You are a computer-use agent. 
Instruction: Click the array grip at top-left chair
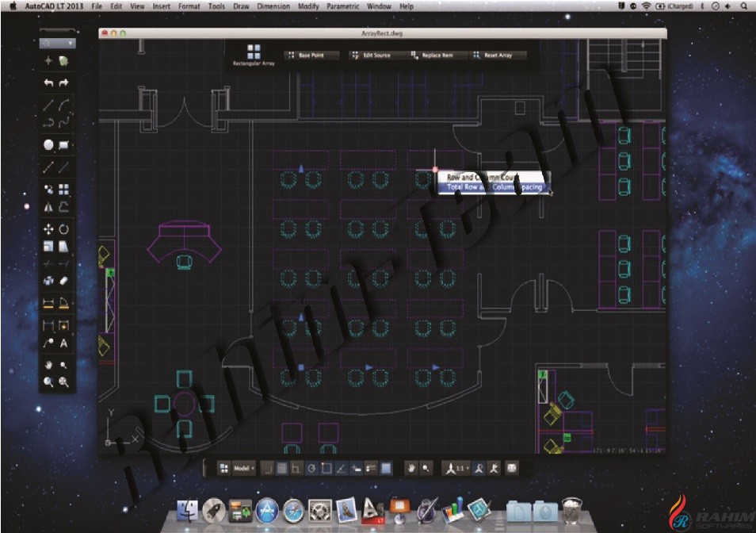click(301, 169)
